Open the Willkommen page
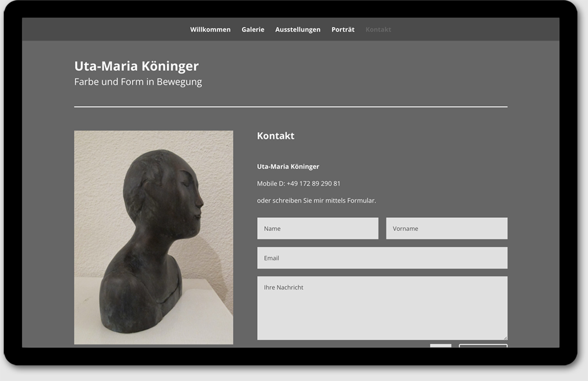 [210, 29]
